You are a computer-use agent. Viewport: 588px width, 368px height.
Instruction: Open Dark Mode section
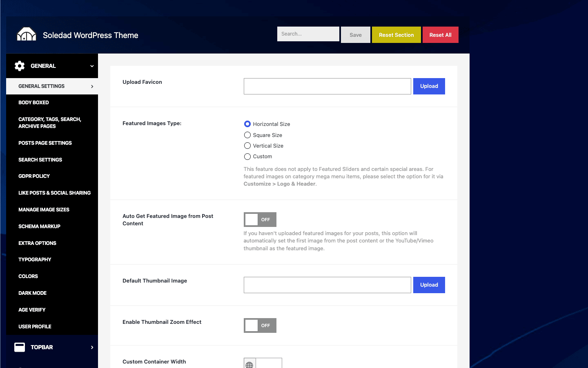(52, 293)
